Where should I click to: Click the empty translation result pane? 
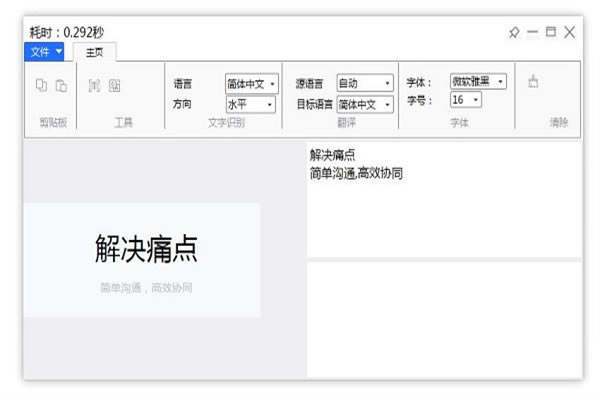pyautogui.click(x=444, y=319)
